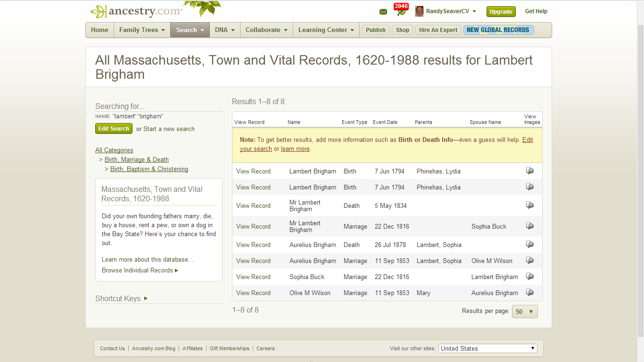Open the hints leaf with 3946 badge
644x362 pixels.
[401, 10]
